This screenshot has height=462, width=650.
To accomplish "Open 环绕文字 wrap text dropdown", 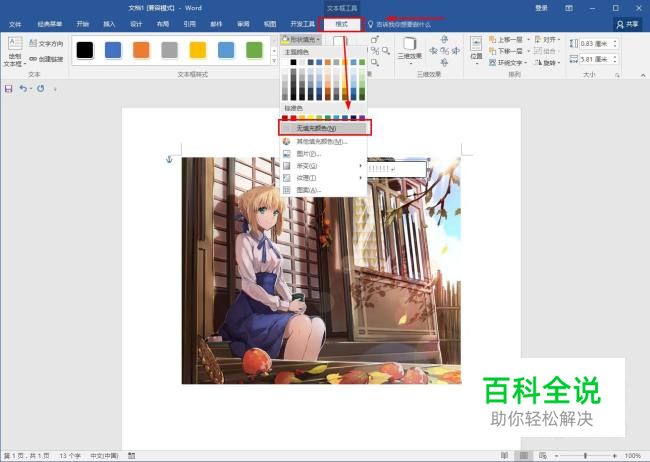I will click(x=509, y=63).
